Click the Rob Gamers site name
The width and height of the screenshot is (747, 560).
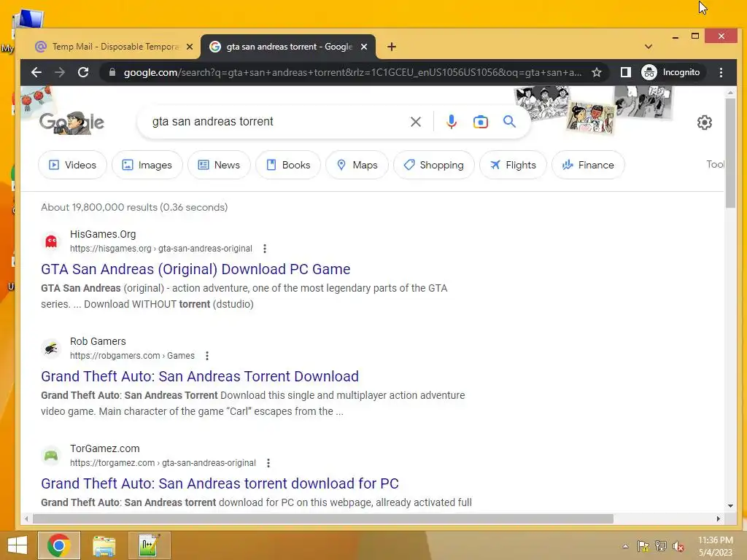click(98, 341)
